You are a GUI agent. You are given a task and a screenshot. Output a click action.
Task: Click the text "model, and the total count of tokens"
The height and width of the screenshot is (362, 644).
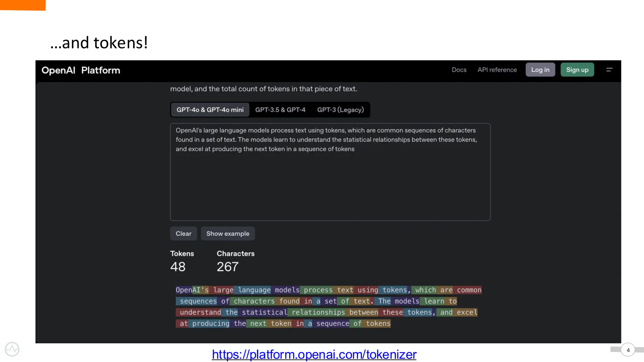click(x=230, y=89)
